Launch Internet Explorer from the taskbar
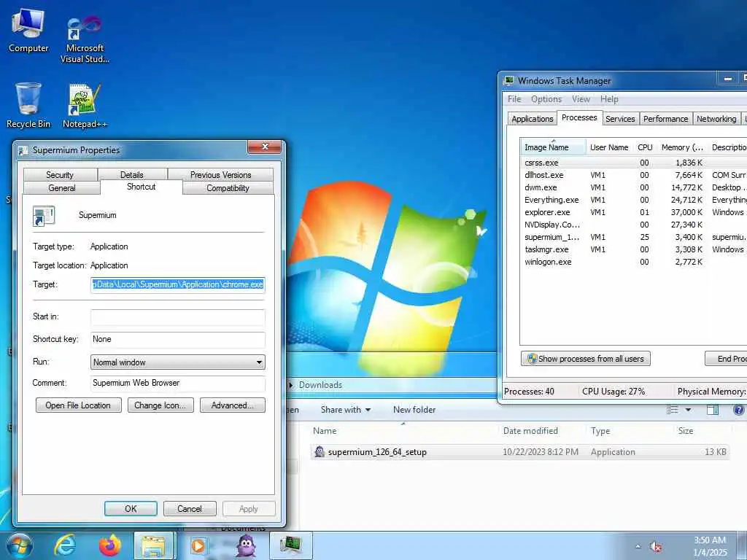 click(x=65, y=545)
